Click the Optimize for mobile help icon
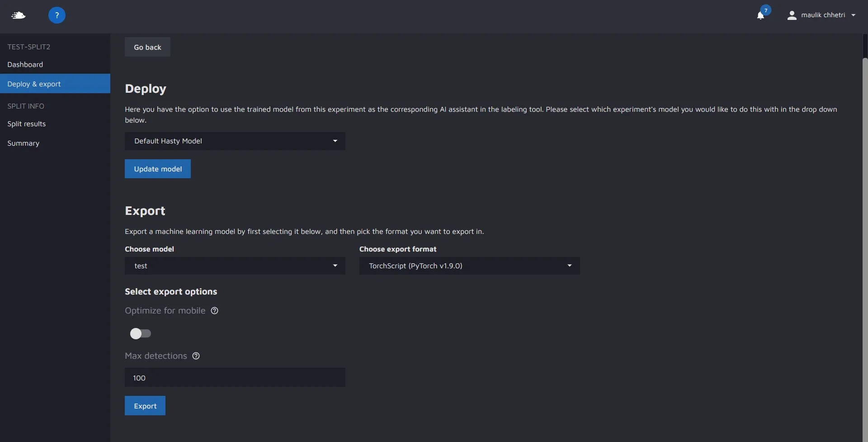Viewport: 868px width, 442px height. pos(215,311)
